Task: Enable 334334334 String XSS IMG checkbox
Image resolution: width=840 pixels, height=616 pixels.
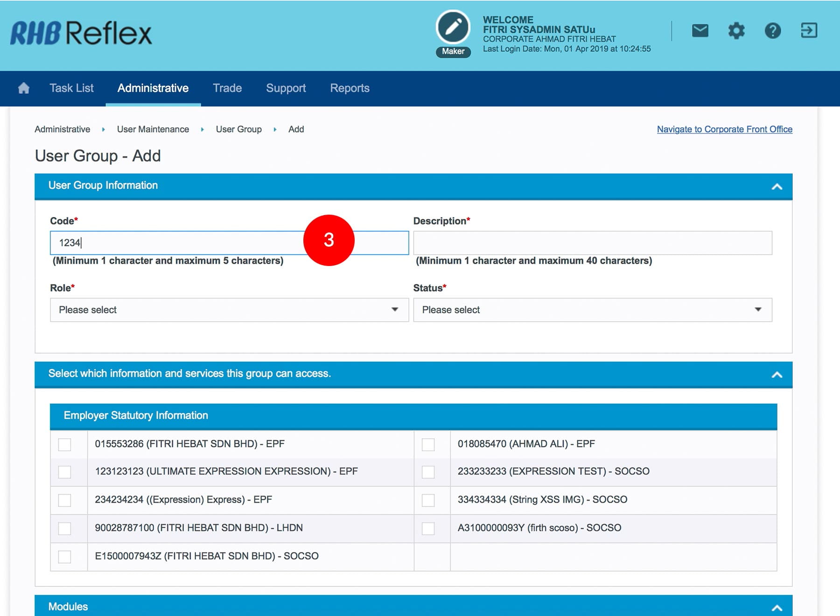Action: [428, 500]
